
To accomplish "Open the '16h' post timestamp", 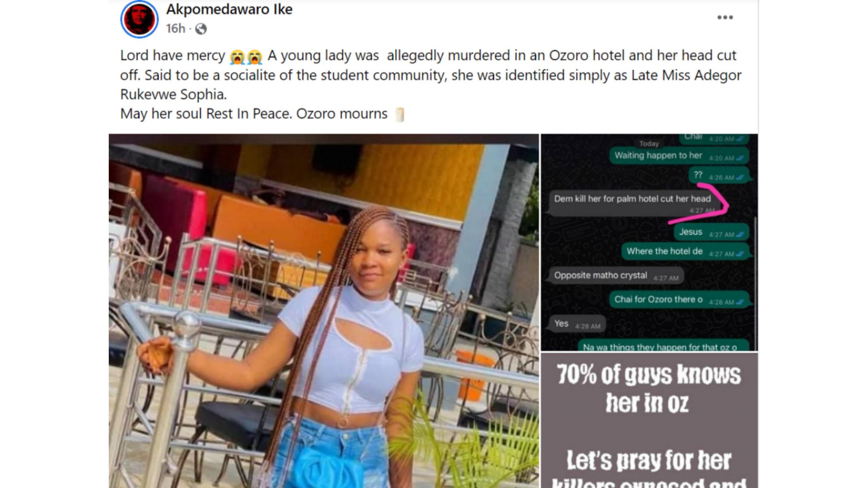I will (x=176, y=28).
